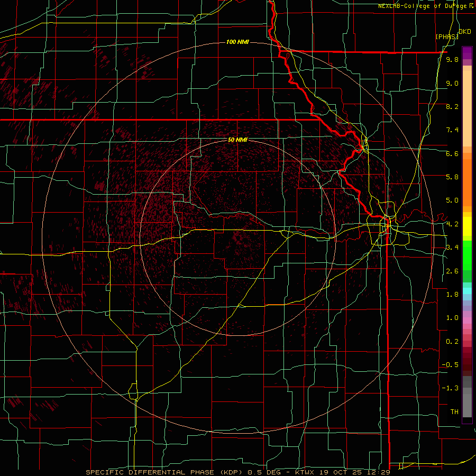
Task: Click the 6.6 value on the color scale
Action: coord(452,153)
